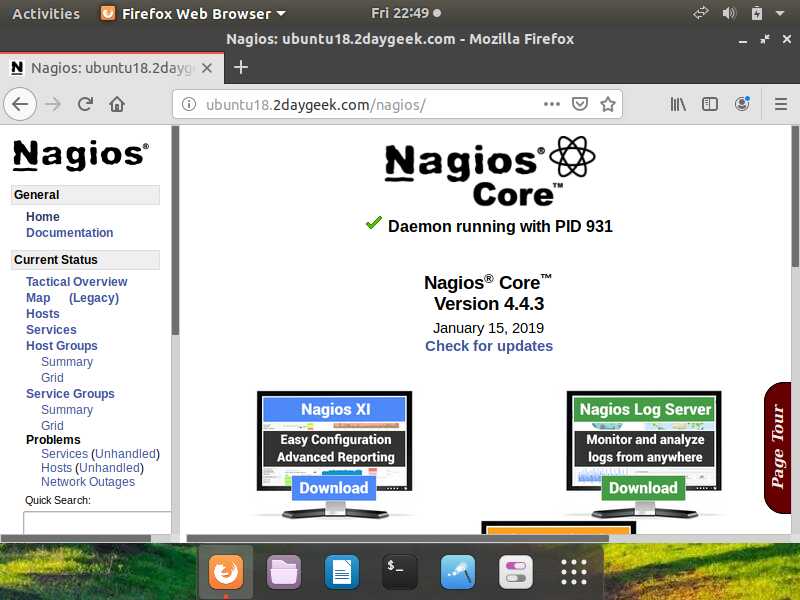Screen dimensions: 800x600
Task: Open the Hosts status page
Action: pos(43,314)
